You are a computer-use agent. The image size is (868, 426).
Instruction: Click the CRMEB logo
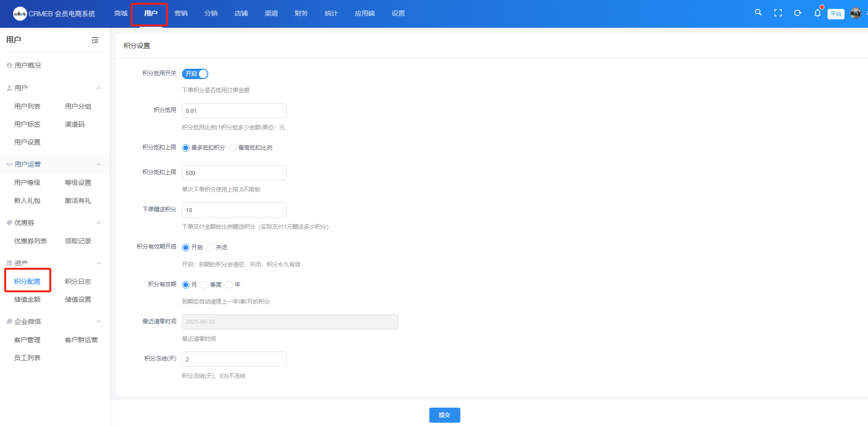pyautogui.click(x=20, y=14)
